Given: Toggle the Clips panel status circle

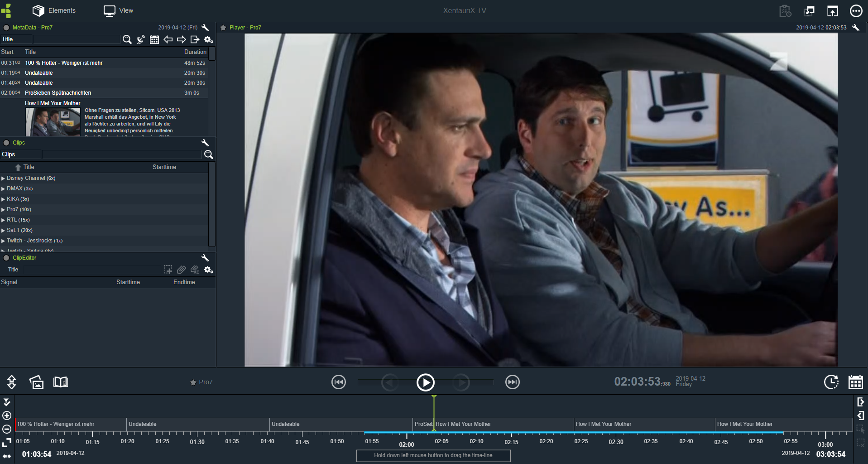Looking at the screenshot, I should click(6, 143).
